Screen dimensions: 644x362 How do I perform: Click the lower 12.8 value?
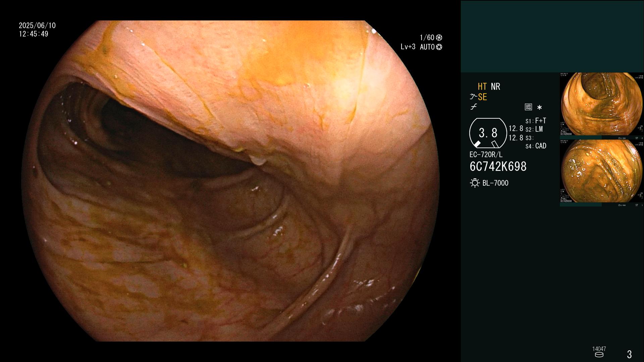(516, 138)
